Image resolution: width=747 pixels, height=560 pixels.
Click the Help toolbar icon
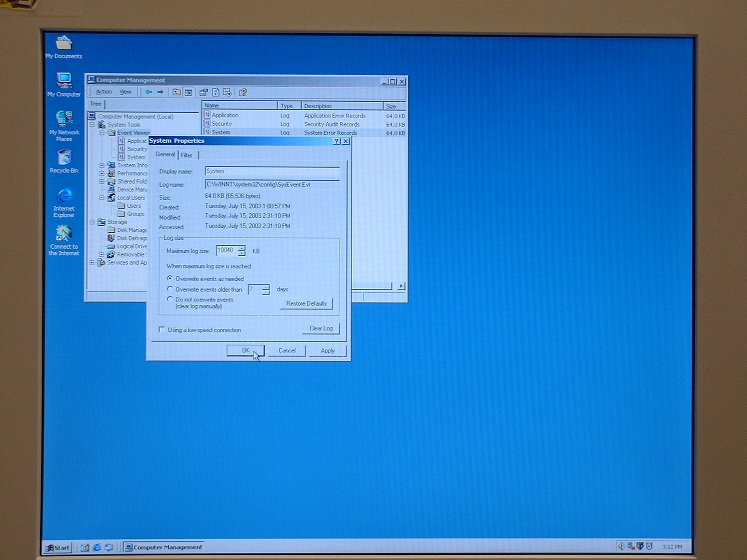[x=243, y=92]
